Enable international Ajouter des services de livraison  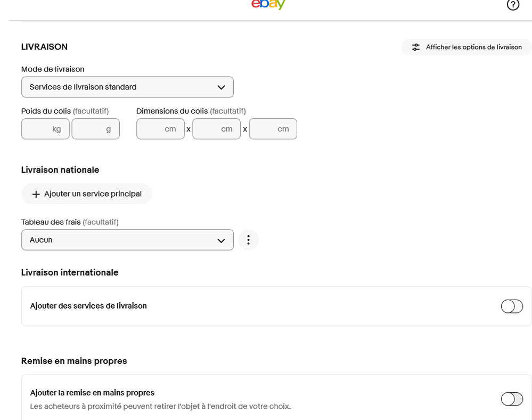512,306
